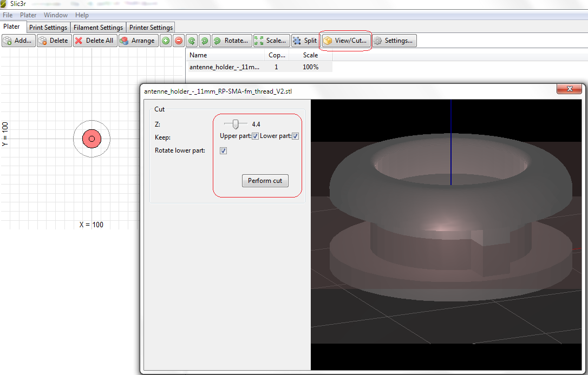Select the antenne_holder row in the object list
Screen dimensions: 588x375
pyautogui.click(x=224, y=67)
